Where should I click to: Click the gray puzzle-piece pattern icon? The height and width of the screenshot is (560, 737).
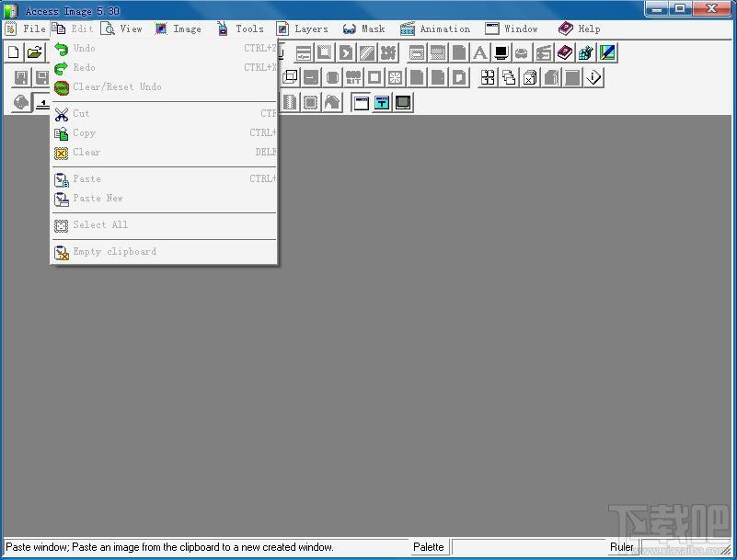pyautogui.click(x=388, y=52)
